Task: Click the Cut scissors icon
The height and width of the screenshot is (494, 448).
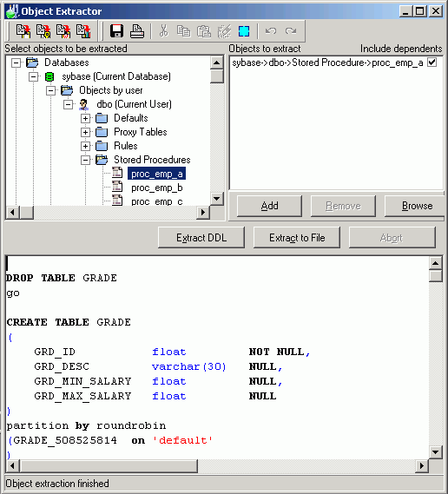Action: pos(163,31)
